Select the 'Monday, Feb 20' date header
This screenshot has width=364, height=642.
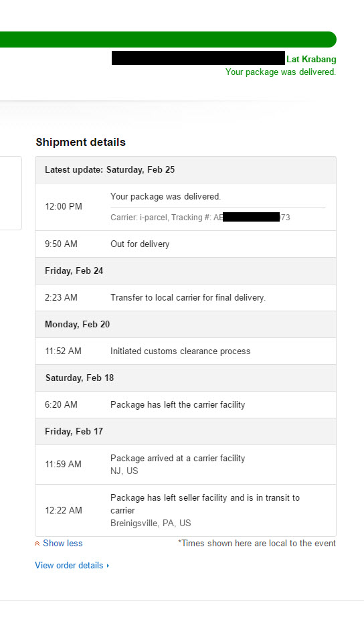click(x=185, y=324)
